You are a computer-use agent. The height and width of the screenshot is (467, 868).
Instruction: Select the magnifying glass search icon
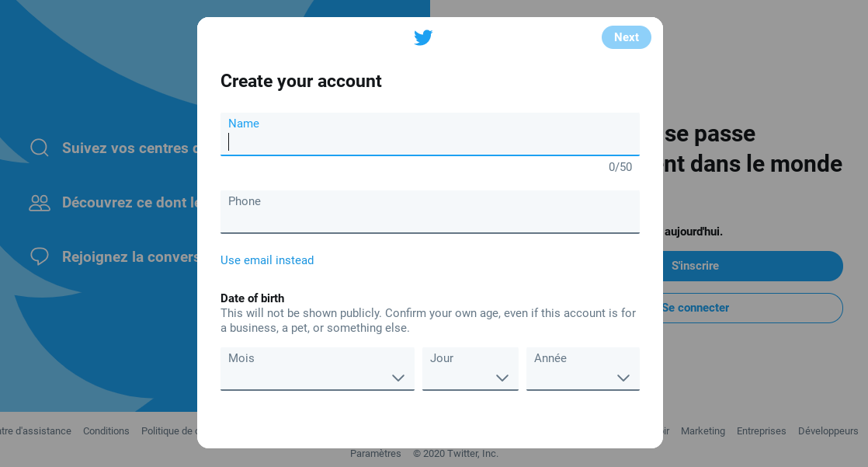(x=39, y=148)
